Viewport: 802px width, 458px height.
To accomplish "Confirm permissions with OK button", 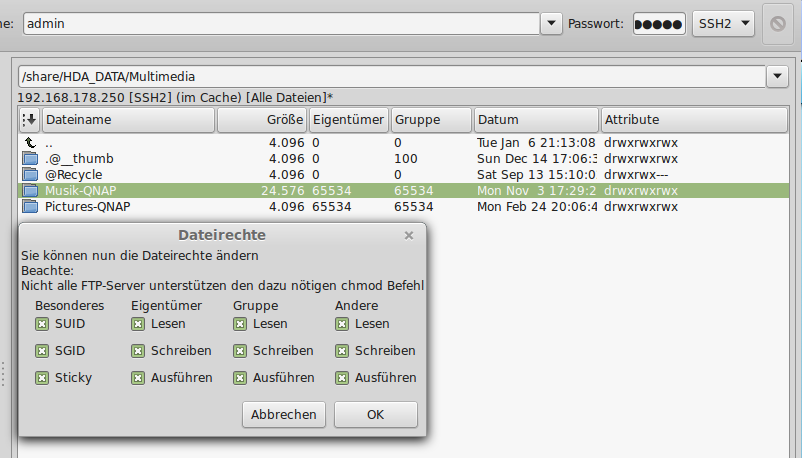I will coord(375,414).
